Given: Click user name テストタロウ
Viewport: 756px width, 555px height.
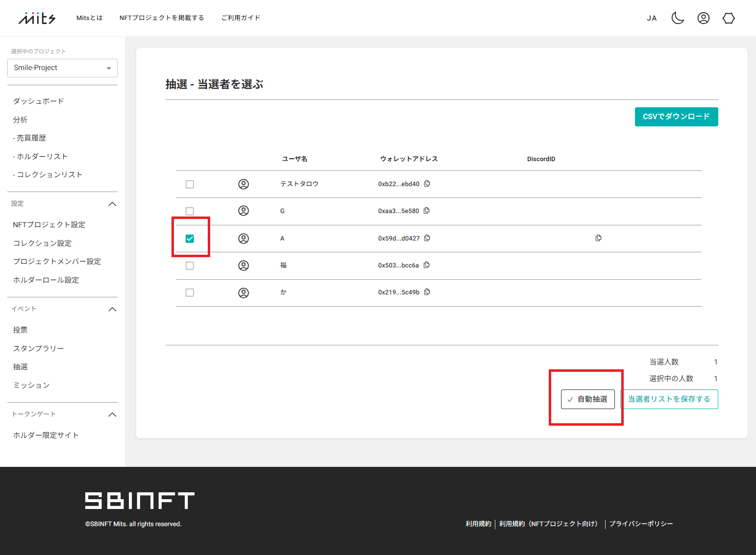Looking at the screenshot, I should [299, 184].
